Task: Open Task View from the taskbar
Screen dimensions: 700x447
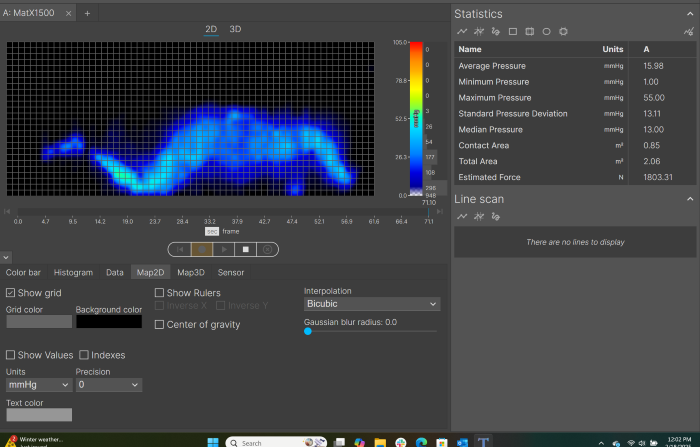Action: 339,442
